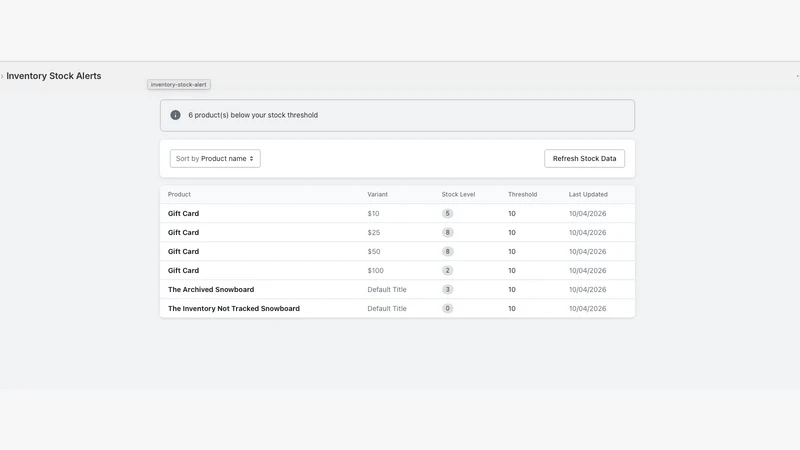Click the stock level badge showing 2
800x450 pixels.
click(447, 270)
